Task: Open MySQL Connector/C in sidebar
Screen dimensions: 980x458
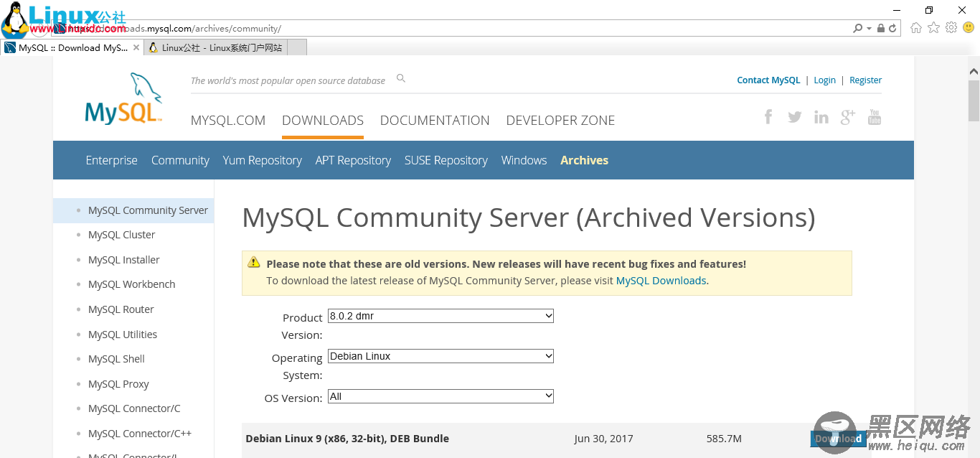Action: (x=134, y=408)
